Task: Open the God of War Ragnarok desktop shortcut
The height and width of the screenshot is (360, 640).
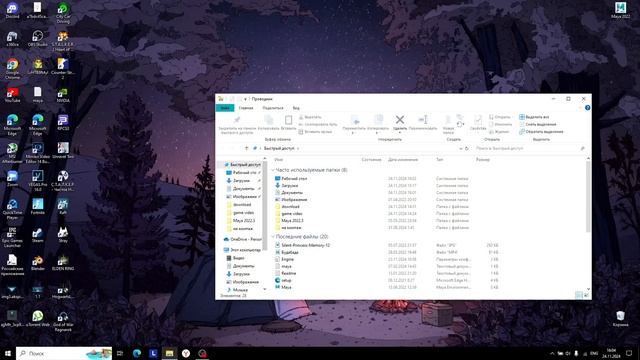Action: tap(63, 320)
